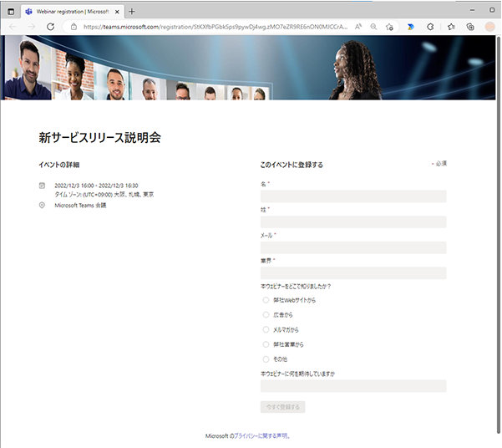Open the blue-yellow arrow extension icon

coord(410,27)
